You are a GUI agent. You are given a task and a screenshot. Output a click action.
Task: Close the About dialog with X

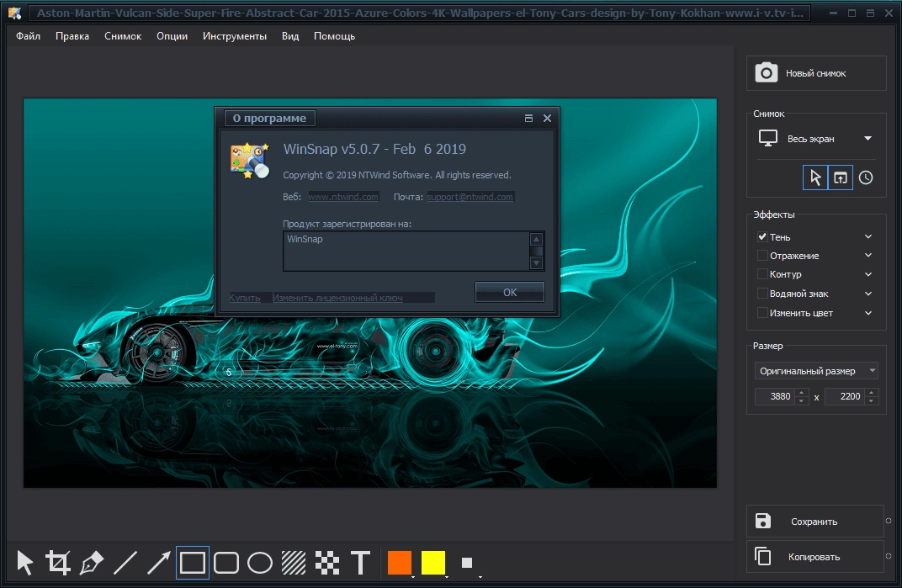click(547, 118)
